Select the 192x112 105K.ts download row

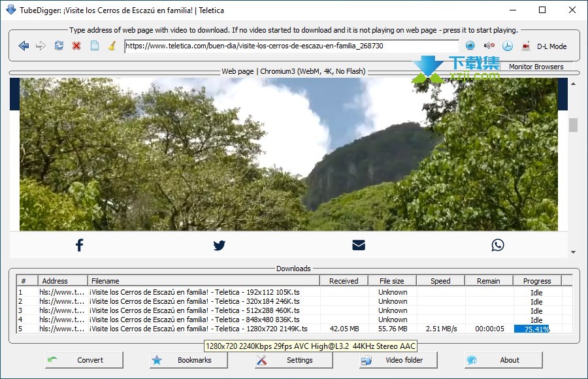coord(295,292)
